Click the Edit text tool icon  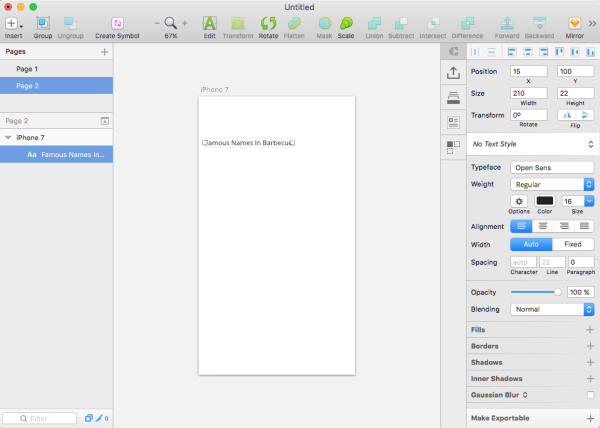tap(209, 23)
